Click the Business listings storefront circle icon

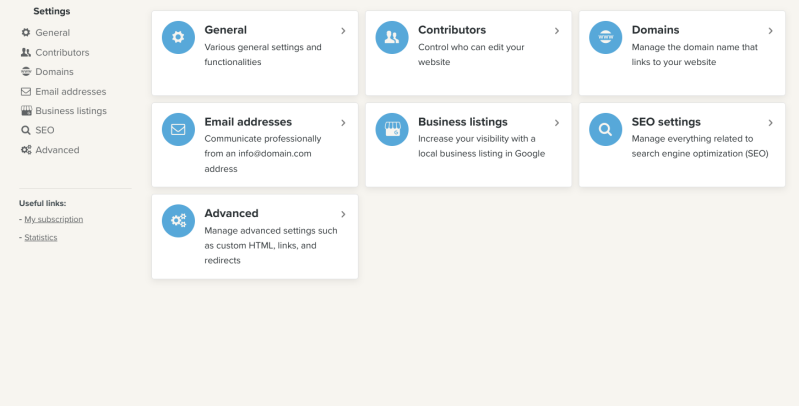pyautogui.click(x=392, y=129)
